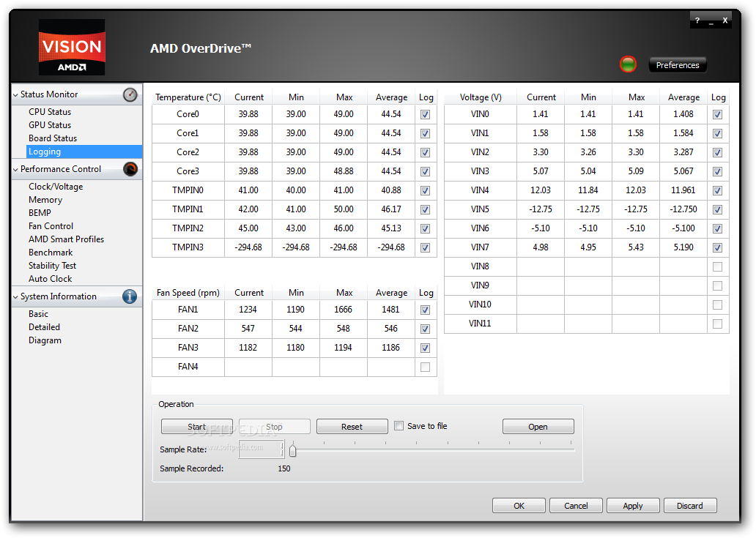Open Detailed system information

click(44, 327)
